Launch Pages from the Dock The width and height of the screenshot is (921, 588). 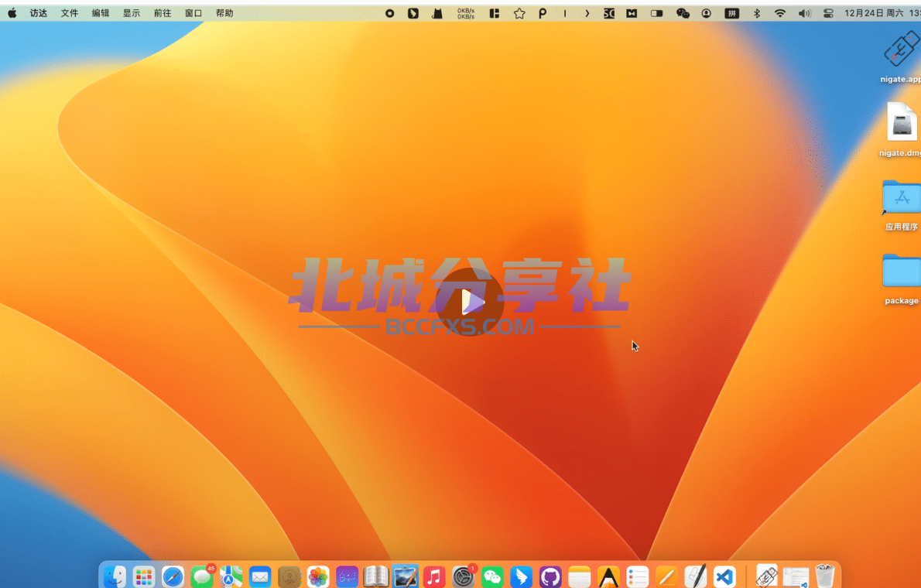666,577
